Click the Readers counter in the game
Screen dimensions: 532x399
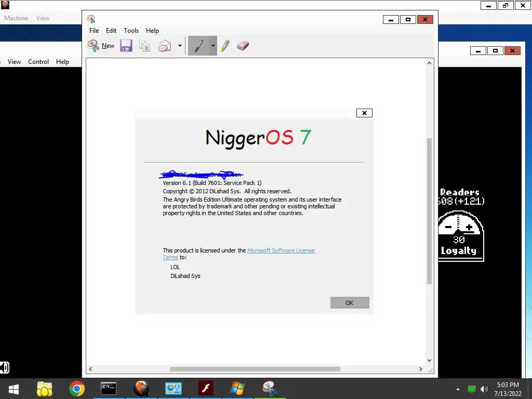coord(461,197)
